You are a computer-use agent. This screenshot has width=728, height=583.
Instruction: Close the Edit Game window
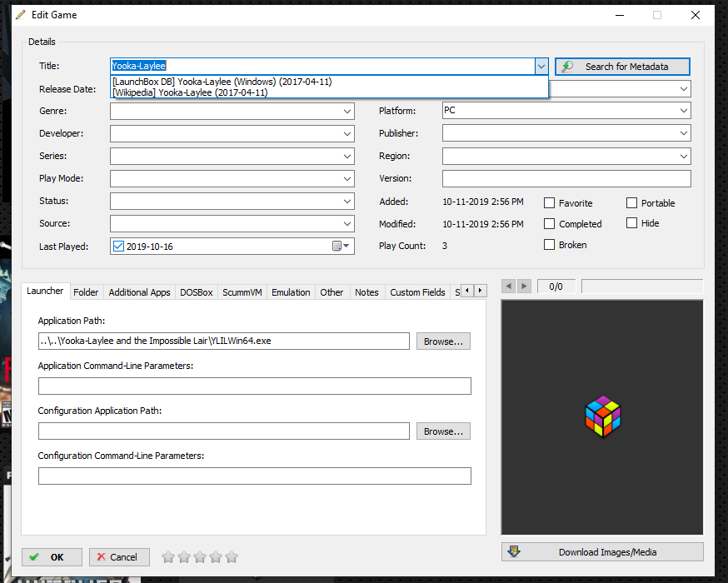[695, 15]
